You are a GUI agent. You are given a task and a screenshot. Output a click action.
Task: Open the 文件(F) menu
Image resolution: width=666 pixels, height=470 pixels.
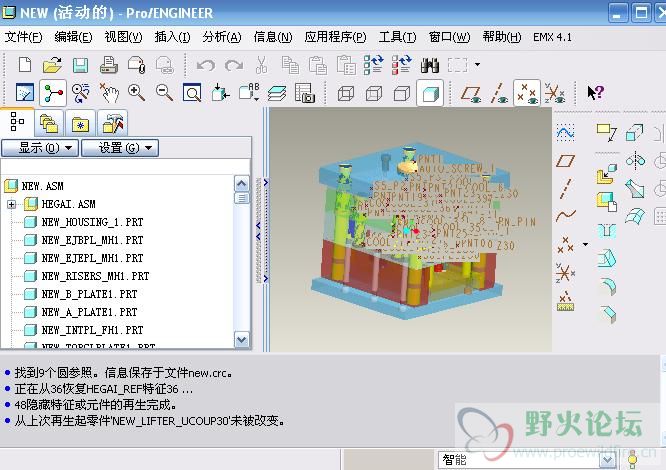23,37
